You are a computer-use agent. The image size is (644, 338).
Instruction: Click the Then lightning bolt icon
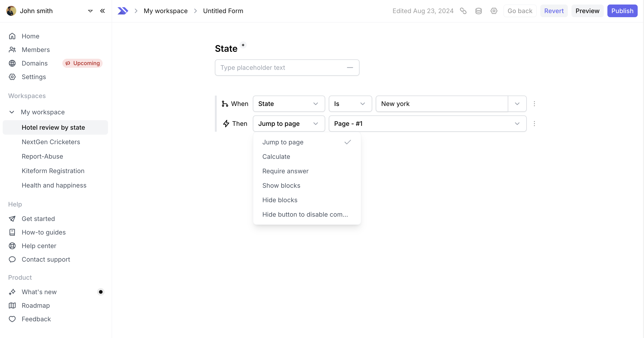pyautogui.click(x=226, y=124)
